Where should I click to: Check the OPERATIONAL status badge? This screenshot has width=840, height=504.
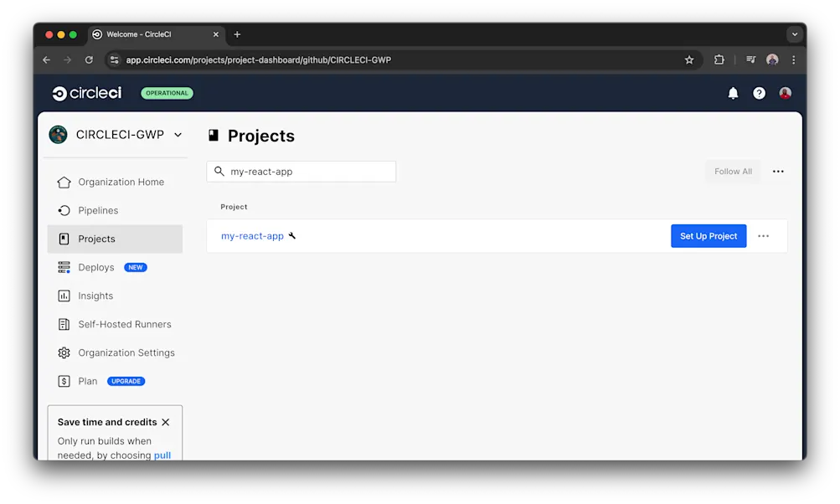tap(166, 93)
